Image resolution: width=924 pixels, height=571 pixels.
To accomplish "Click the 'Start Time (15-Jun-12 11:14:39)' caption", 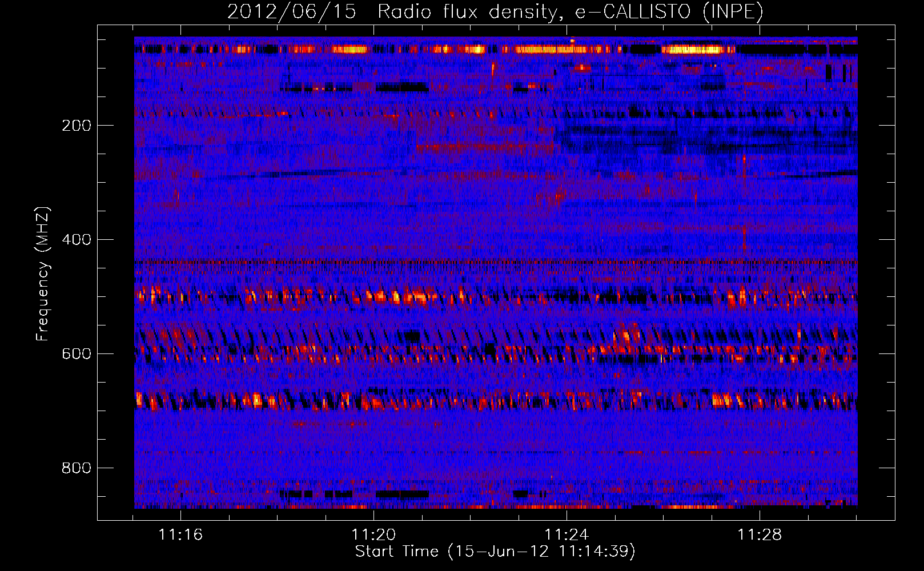I will click(x=495, y=552).
